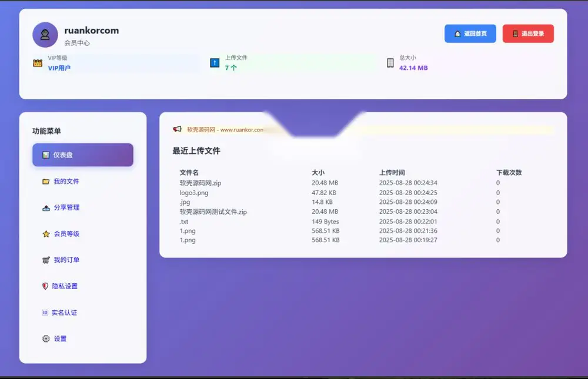Viewport: 588px width, 379px height.
Task: Open 我的文件 menu item
Action: [x=83, y=182]
